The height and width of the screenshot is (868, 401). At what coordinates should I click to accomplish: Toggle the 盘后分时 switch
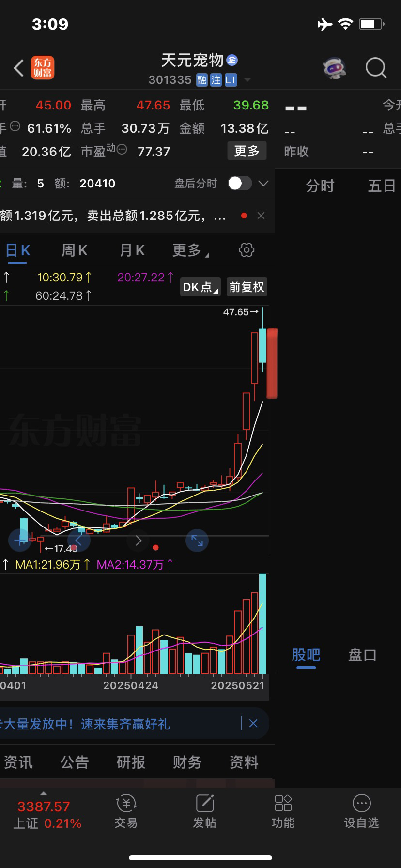click(x=239, y=183)
